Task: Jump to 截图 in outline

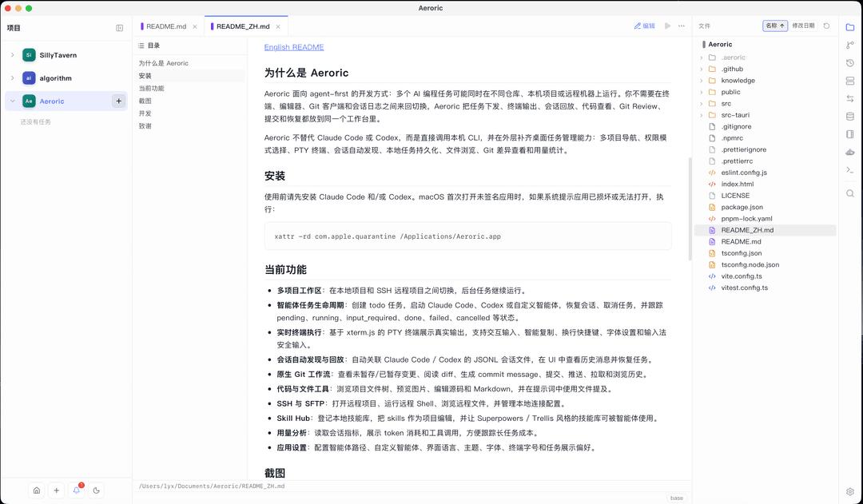Action: coord(145,101)
